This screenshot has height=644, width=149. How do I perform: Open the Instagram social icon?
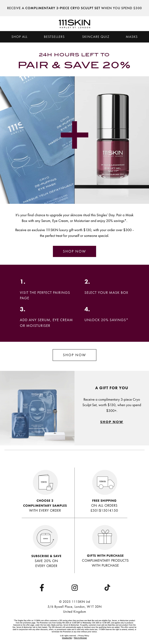[x=75, y=587]
